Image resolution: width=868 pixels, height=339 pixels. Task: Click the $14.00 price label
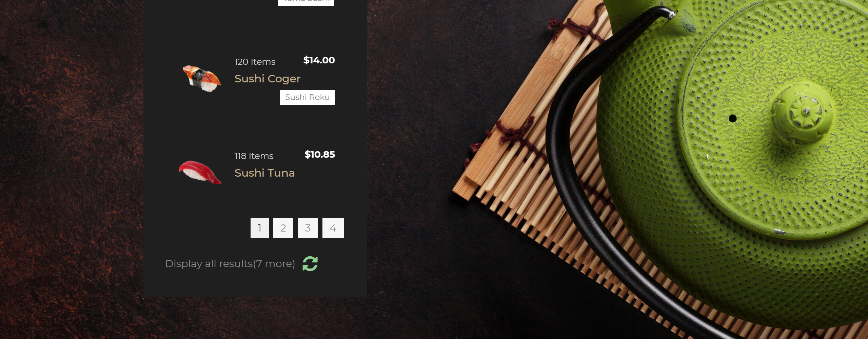[x=319, y=60]
